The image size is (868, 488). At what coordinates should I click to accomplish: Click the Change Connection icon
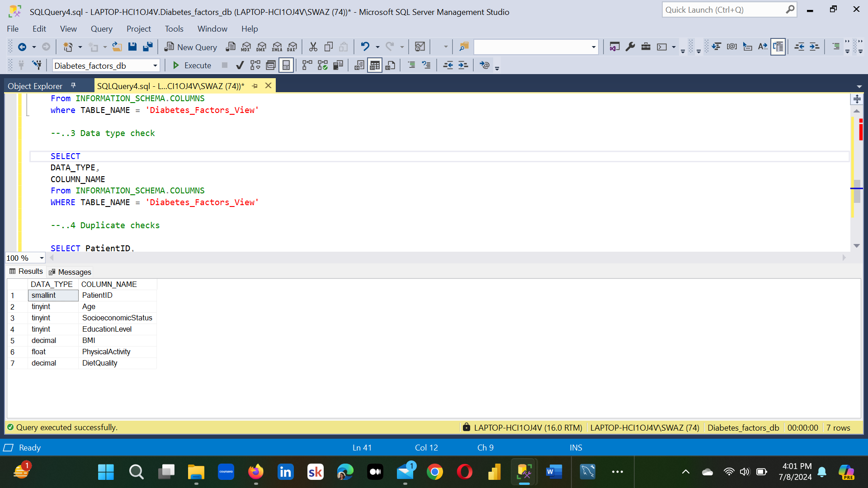point(37,66)
